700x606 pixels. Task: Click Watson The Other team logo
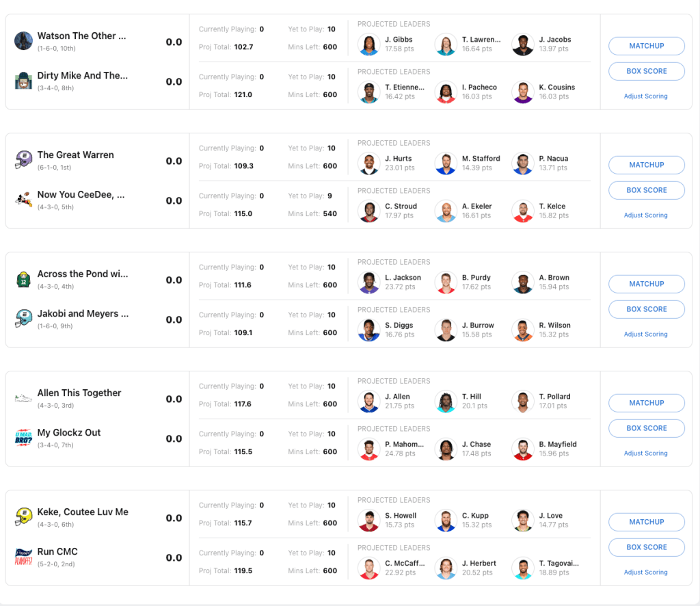[x=23, y=41]
